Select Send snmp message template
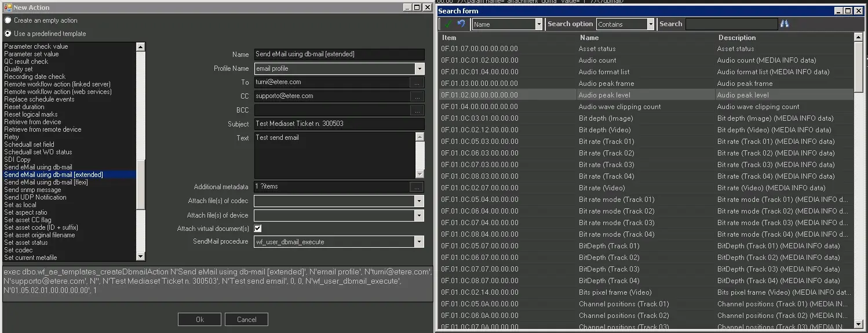868x333 pixels. click(32, 190)
